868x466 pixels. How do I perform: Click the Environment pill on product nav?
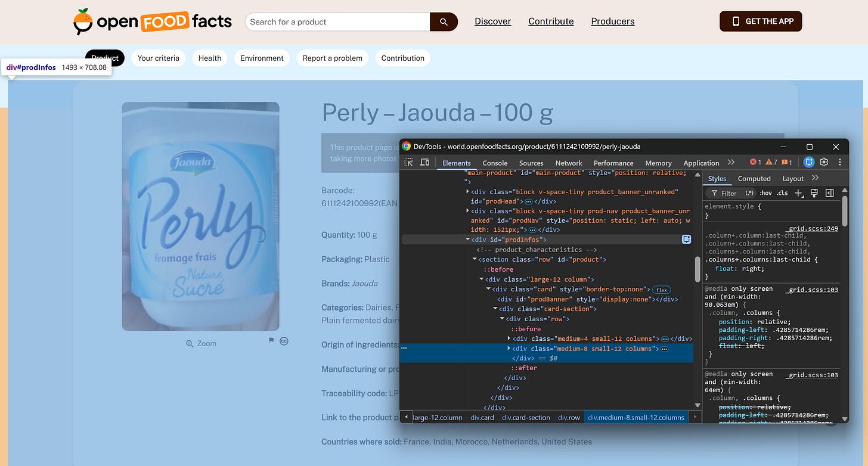pyautogui.click(x=262, y=58)
